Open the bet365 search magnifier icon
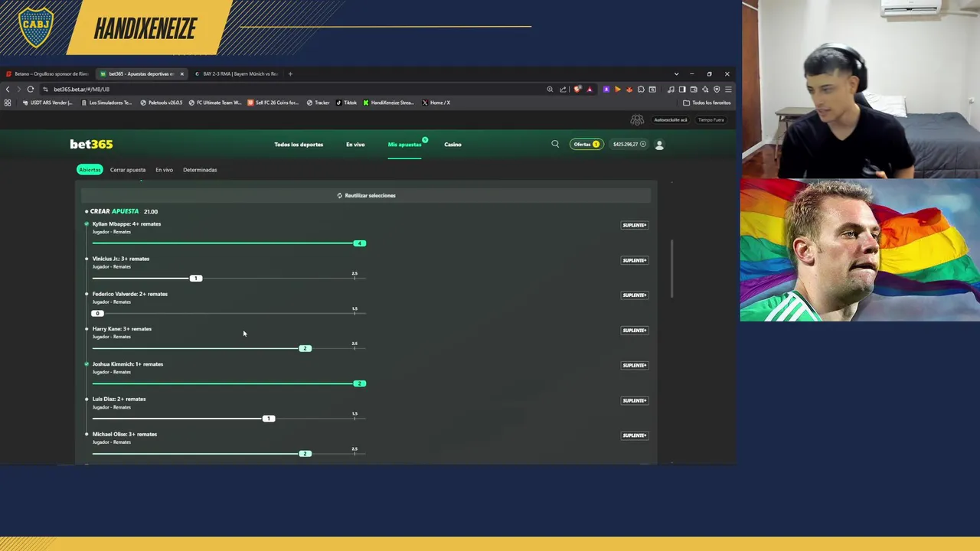 click(555, 144)
